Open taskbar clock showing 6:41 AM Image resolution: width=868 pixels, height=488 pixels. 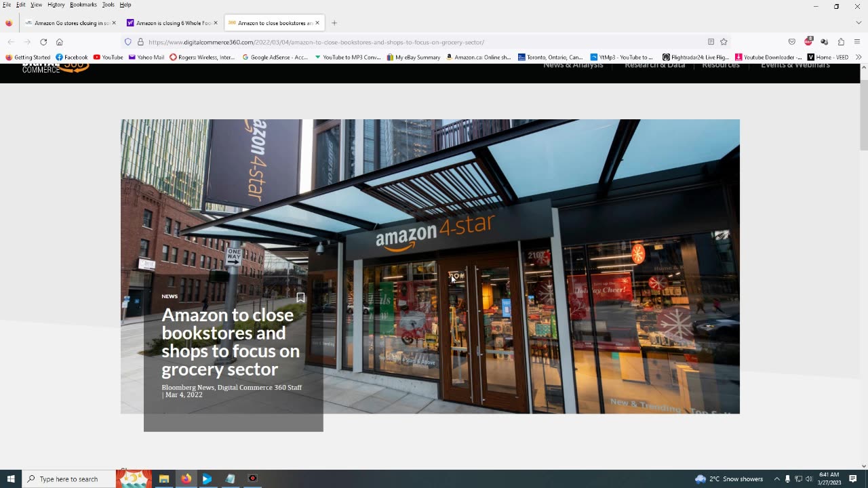point(829,479)
